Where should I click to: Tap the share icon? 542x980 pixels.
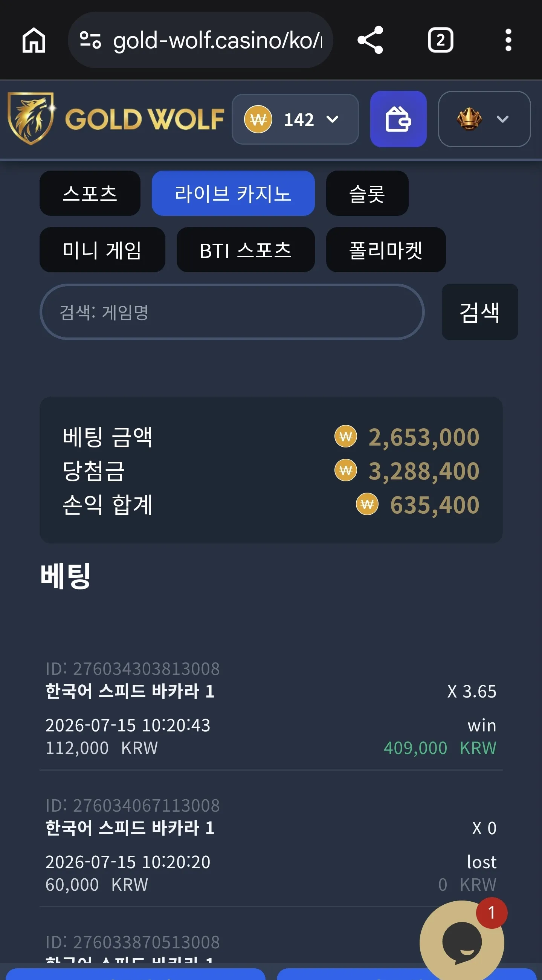[x=370, y=40]
